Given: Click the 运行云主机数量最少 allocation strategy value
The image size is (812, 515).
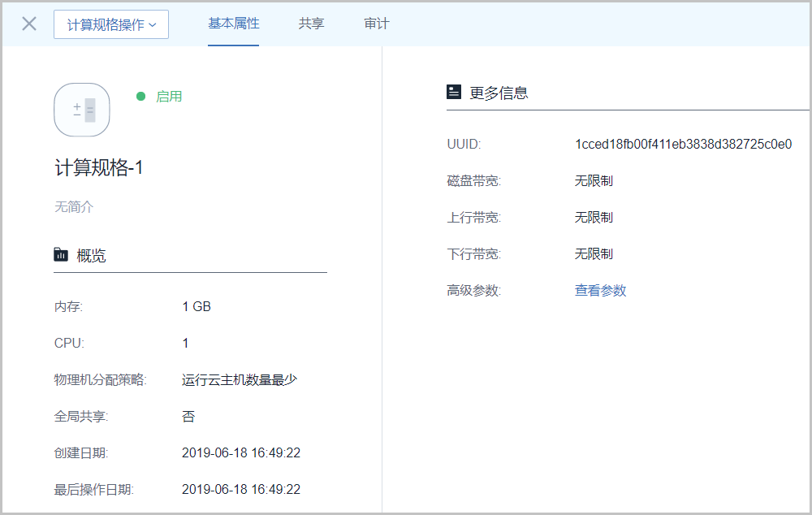Looking at the screenshot, I should [240, 379].
